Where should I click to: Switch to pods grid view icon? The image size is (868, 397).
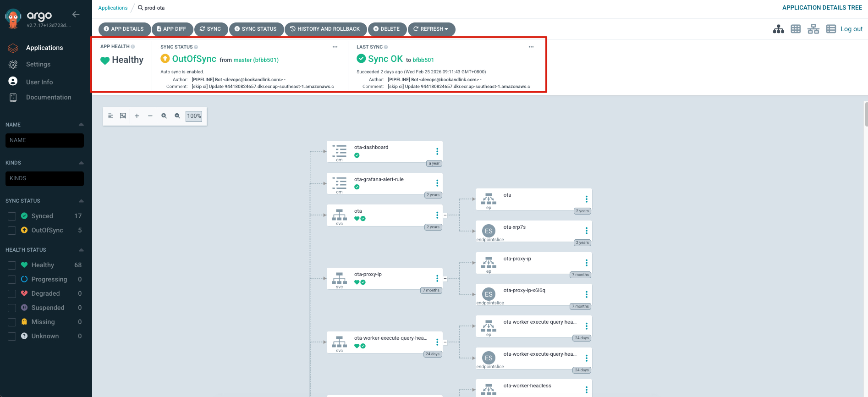(796, 29)
